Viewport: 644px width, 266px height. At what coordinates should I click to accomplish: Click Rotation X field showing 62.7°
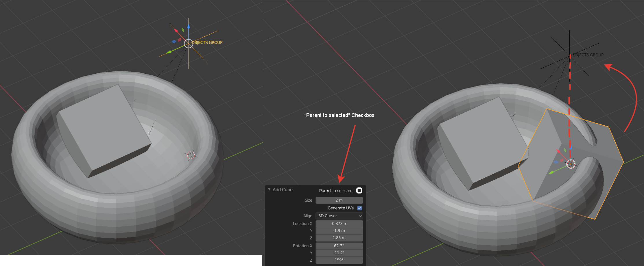click(339, 246)
